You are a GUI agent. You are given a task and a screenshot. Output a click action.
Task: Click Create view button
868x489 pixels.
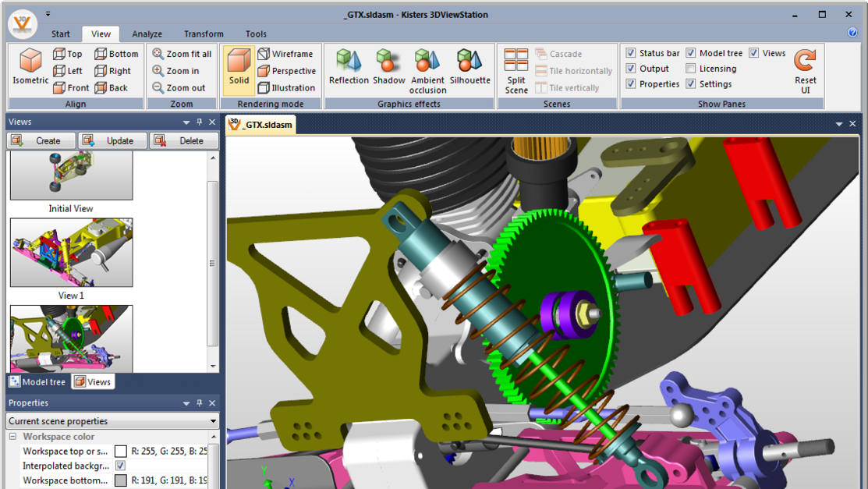(x=41, y=140)
